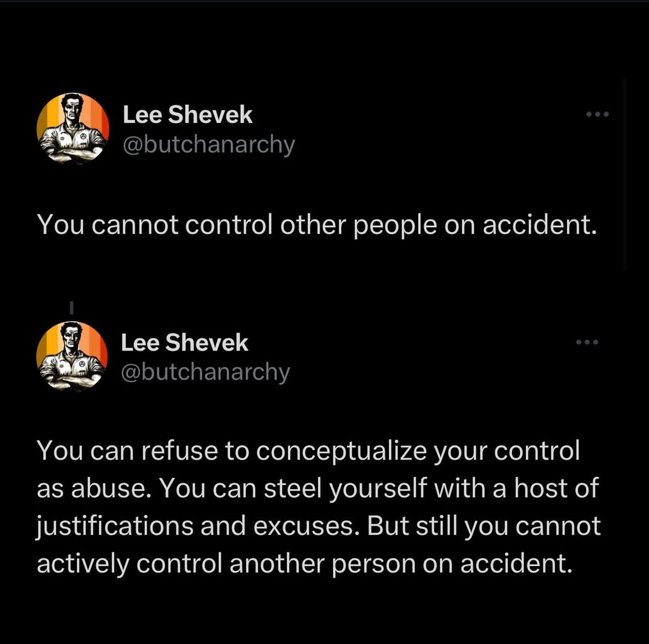Open @butchanarchy handle in the second tweet
The height and width of the screenshot is (644, 649).
(x=205, y=372)
